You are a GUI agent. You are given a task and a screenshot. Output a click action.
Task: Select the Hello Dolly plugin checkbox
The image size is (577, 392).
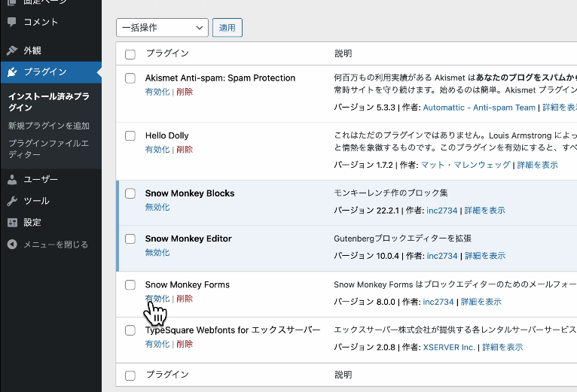coord(130,136)
